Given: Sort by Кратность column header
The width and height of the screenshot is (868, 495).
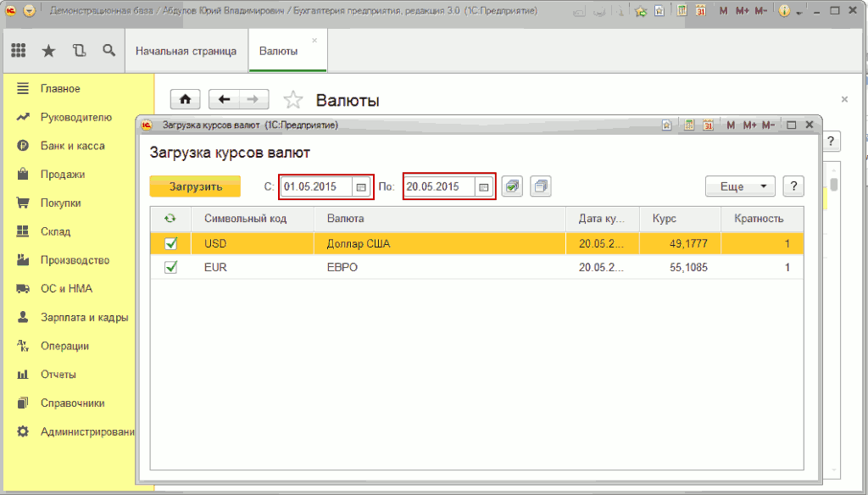Looking at the screenshot, I should point(762,219).
